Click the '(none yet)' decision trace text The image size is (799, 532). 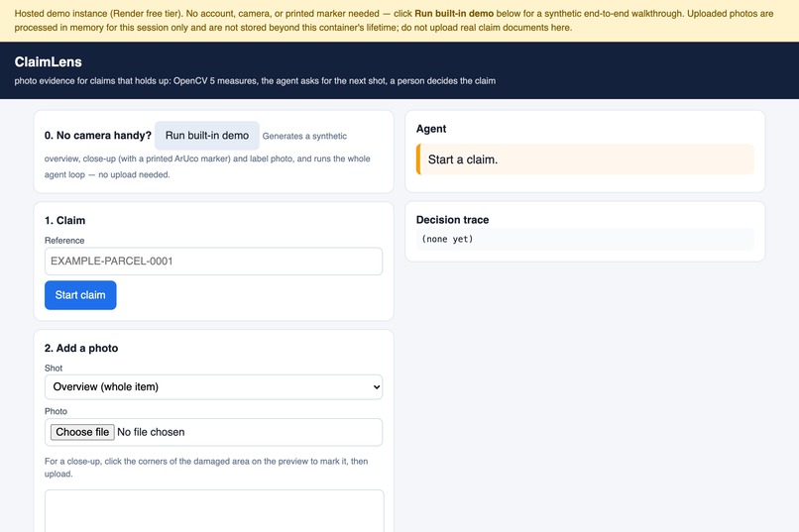tap(447, 239)
